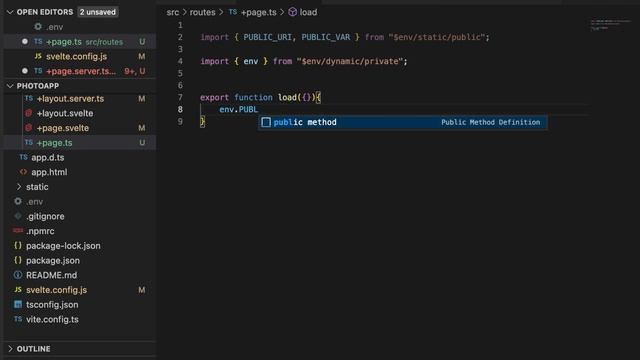
Task: Click JS icon of svelte.config.js in tree
Action: tap(18, 289)
